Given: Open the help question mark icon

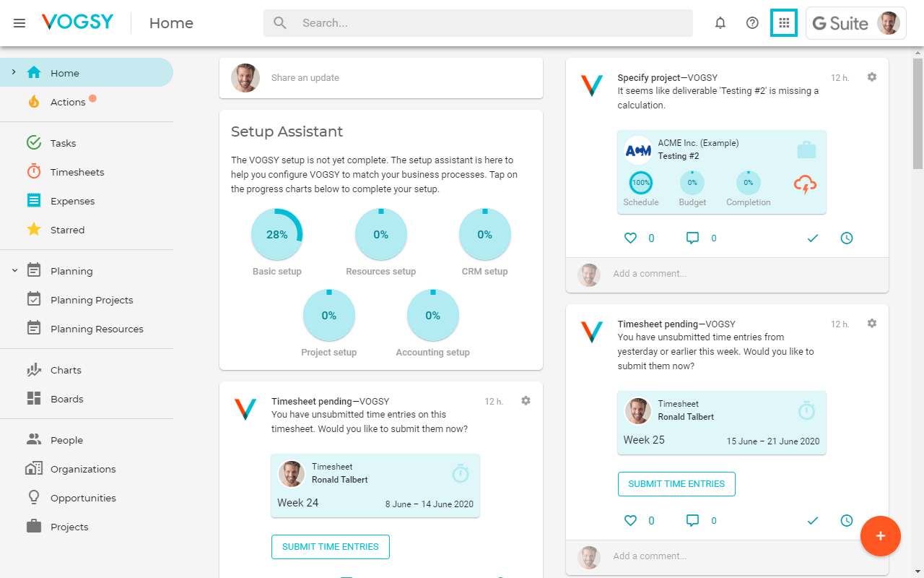Looking at the screenshot, I should click(x=752, y=23).
